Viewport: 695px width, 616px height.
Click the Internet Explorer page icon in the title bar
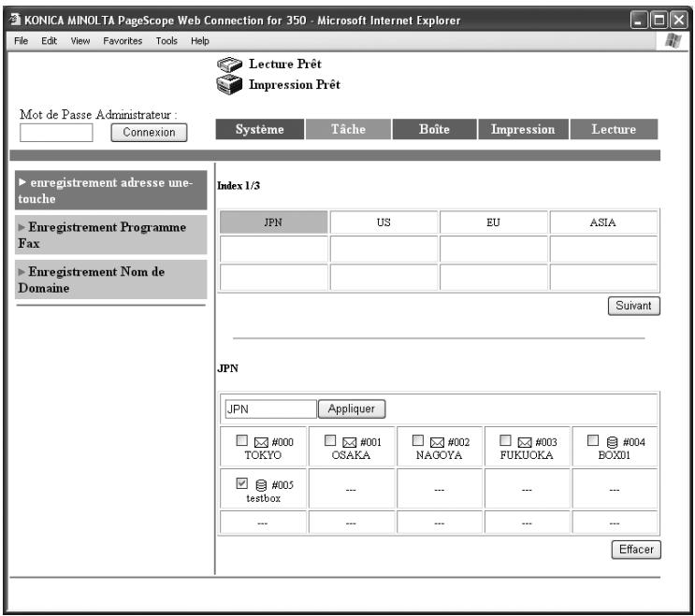click(15, 20)
